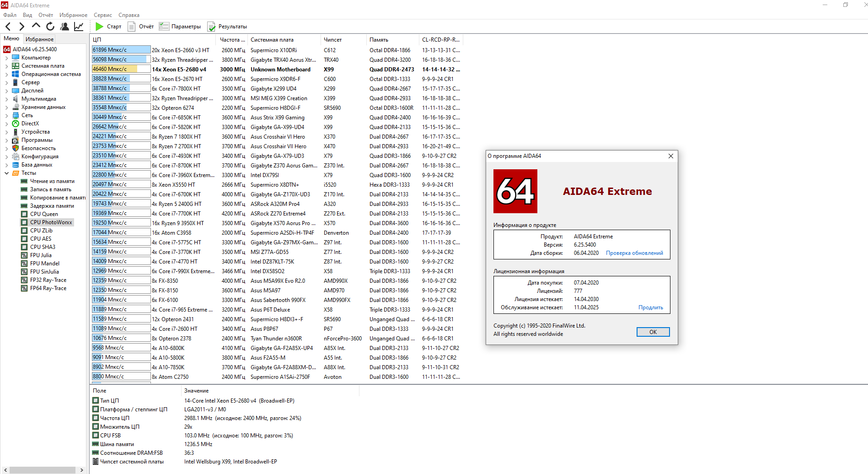Sort by the Системная плата column header
868x474 pixels.
point(284,40)
